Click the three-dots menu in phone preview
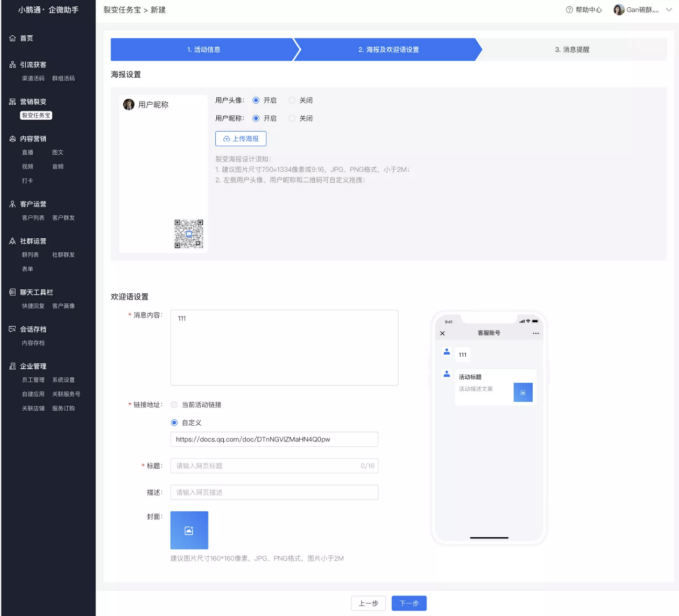 (x=536, y=333)
